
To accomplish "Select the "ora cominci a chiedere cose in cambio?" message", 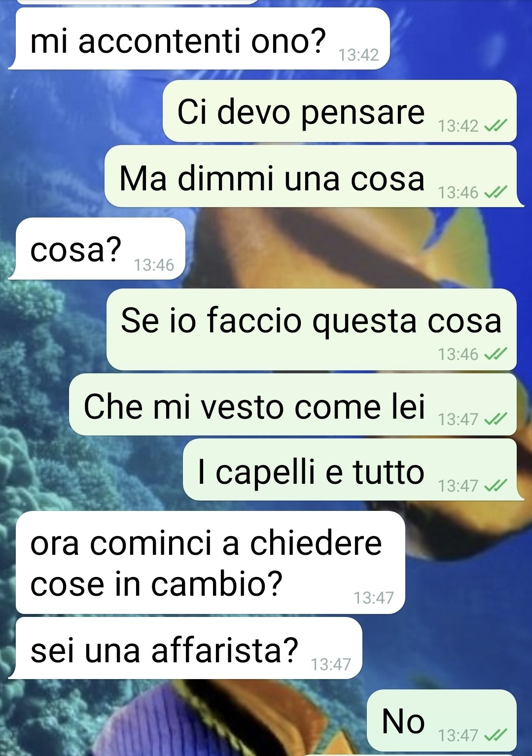I will 210,563.
